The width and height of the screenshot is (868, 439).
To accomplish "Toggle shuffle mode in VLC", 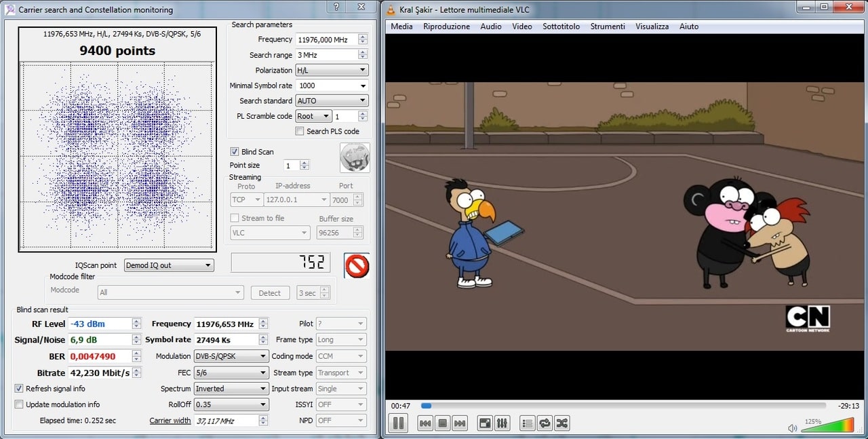I will (x=561, y=423).
